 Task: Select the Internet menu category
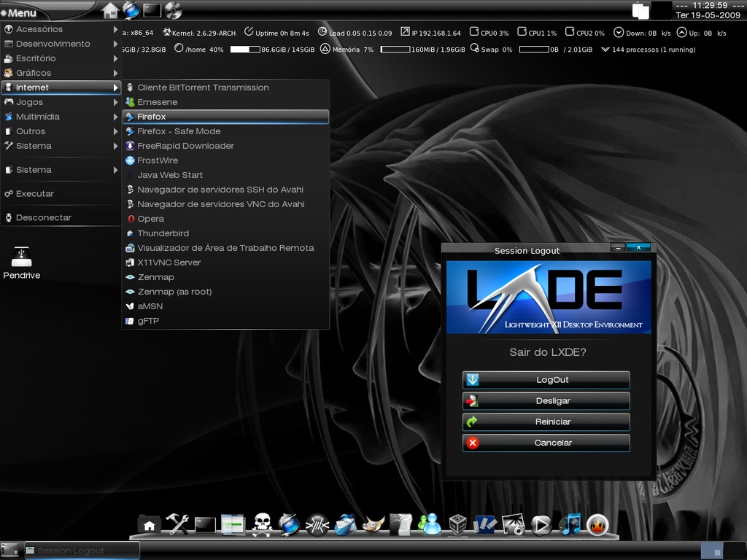(x=61, y=87)
